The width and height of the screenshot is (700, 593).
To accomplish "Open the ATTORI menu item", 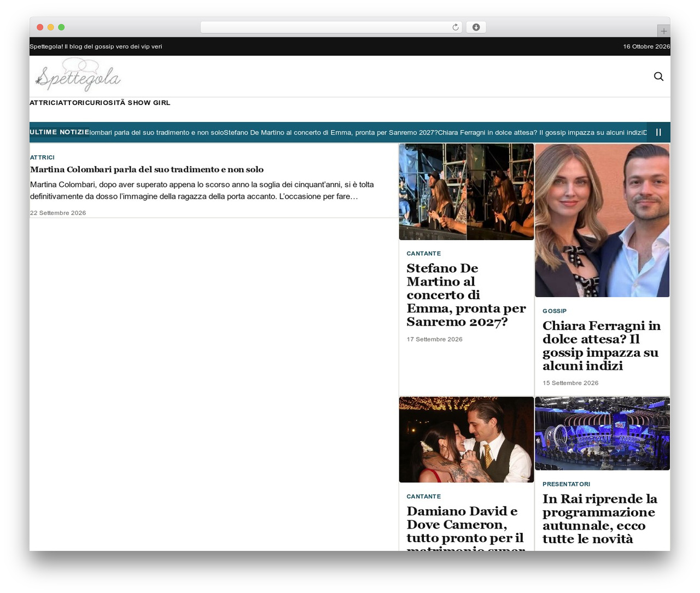I will 71,103.
